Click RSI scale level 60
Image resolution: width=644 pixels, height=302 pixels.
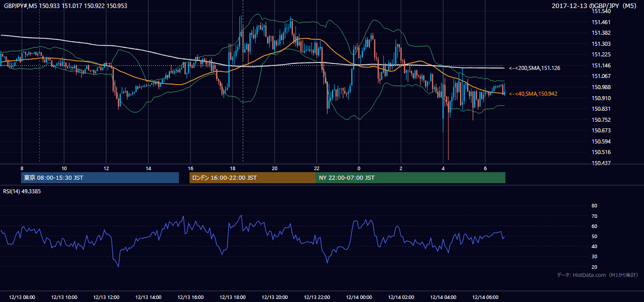594,226
